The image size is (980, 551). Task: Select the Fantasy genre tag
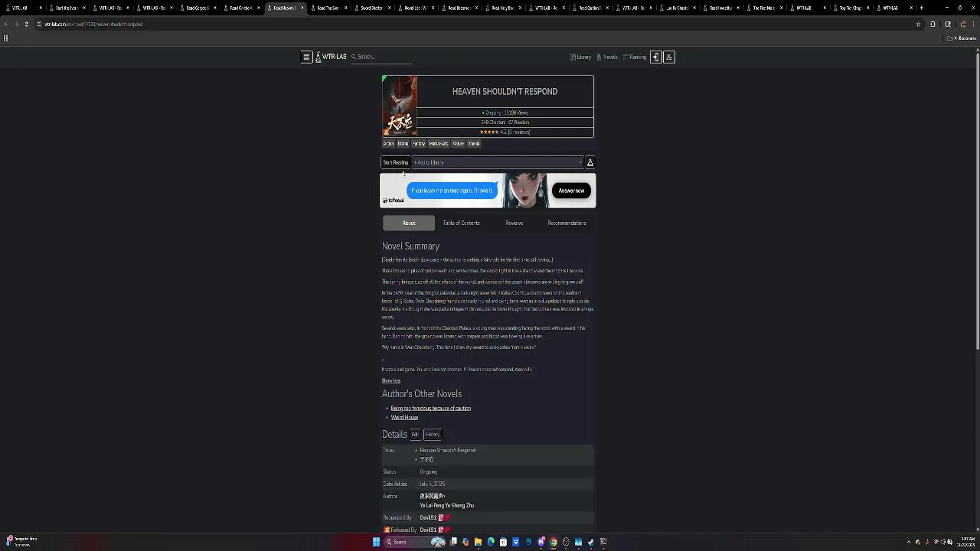pos(419,144)
